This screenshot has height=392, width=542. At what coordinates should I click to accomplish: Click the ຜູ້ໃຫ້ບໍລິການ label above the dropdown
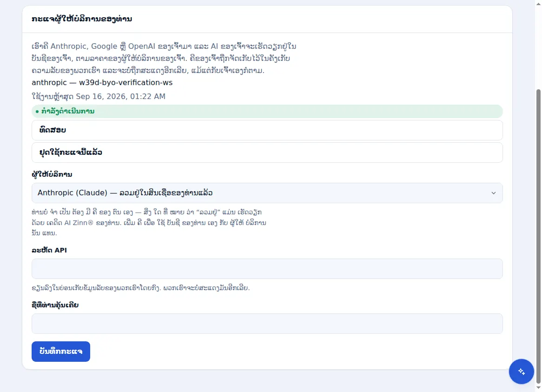click(x=52, y=174)
